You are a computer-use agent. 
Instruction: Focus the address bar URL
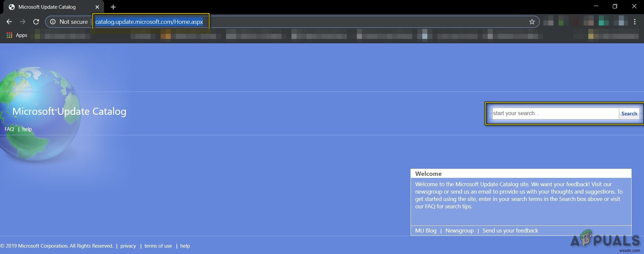[149, 22]
